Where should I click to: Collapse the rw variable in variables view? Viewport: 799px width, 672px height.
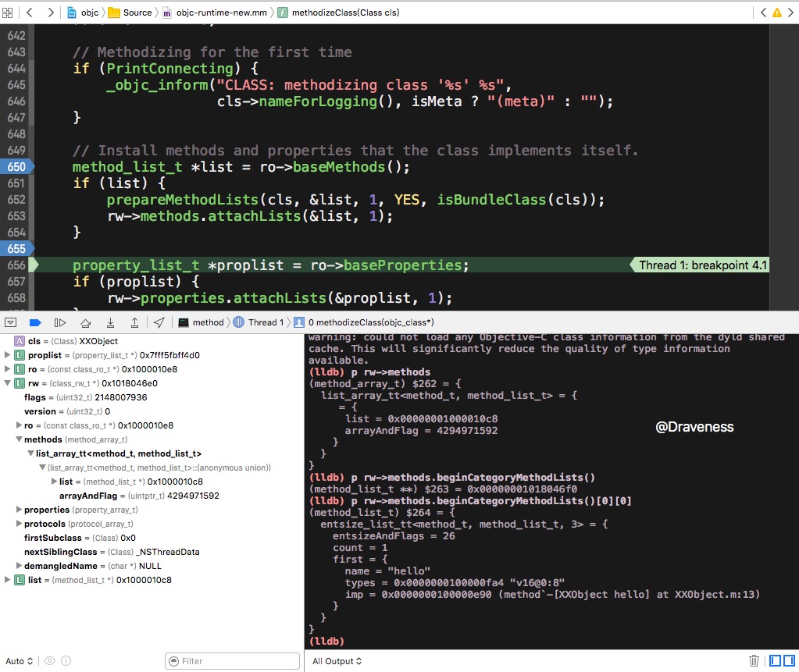(8, 383)
